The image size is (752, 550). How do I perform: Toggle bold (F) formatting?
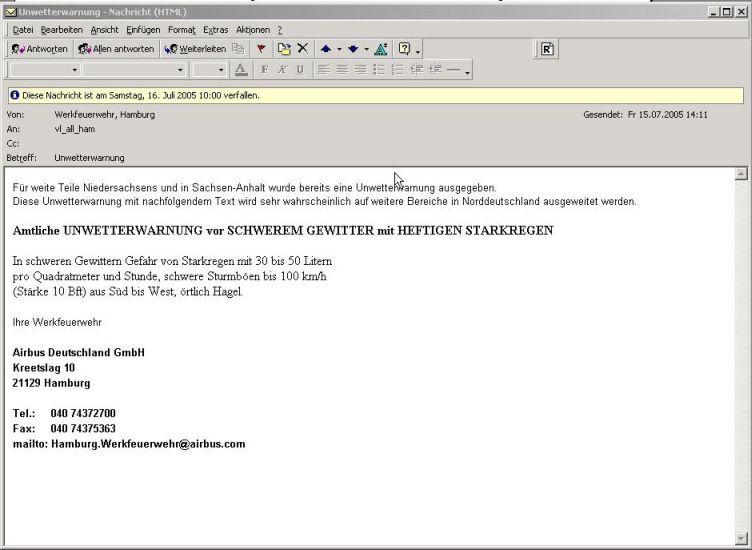click(x=264, y=70)
